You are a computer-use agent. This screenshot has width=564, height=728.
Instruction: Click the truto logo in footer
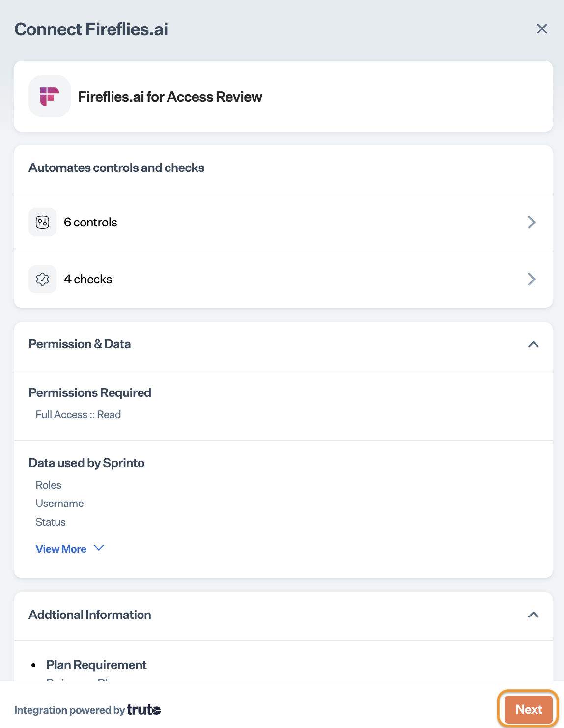point(144,710)
